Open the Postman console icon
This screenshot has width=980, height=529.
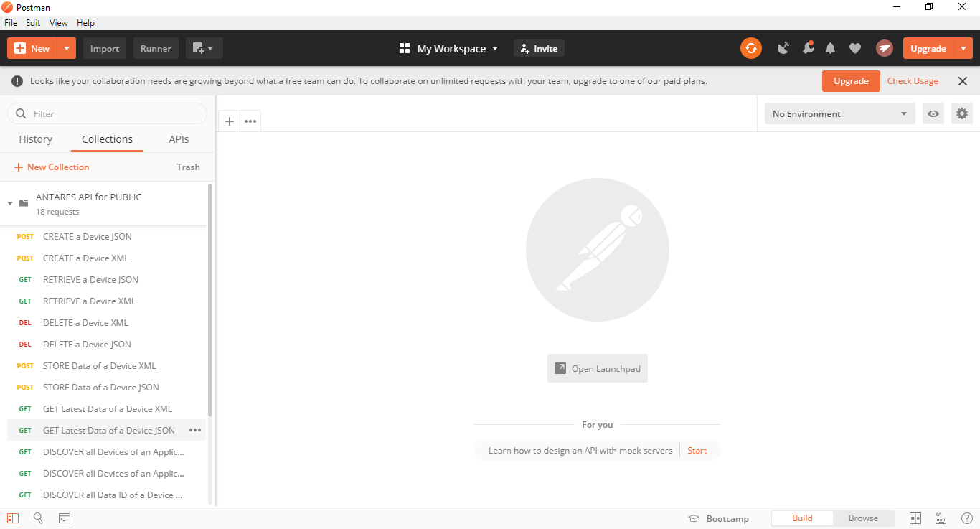(x=65, y=518)
